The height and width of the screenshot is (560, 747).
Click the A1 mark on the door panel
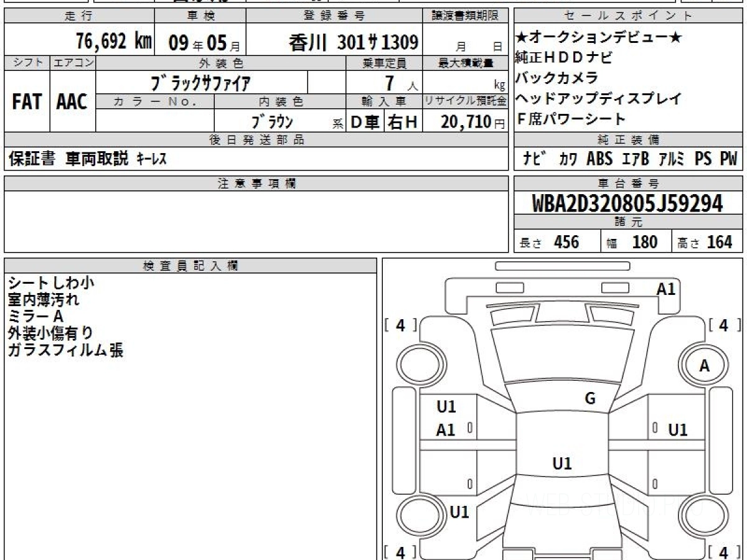click(x=446, y=430)
